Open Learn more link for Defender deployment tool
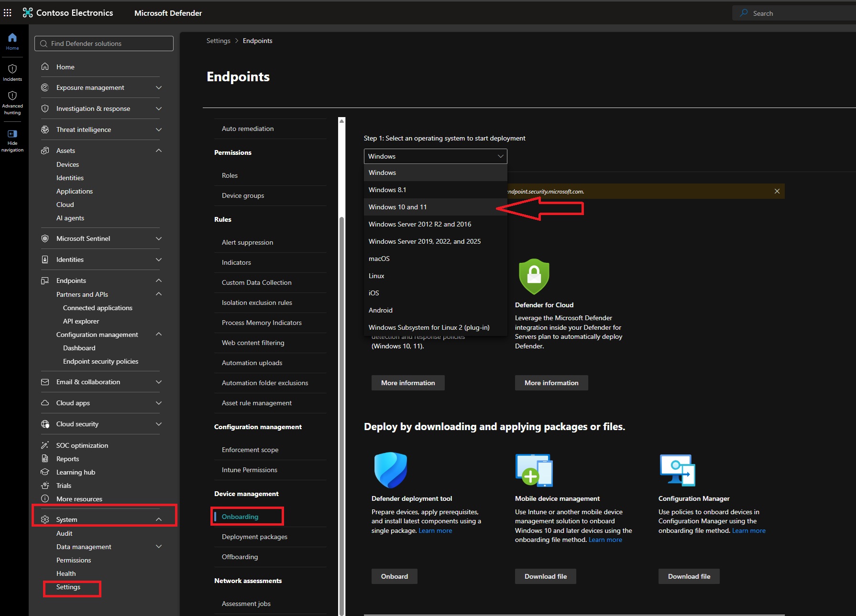Viewport: 856px width, 616px height. (x=435, y=530)
